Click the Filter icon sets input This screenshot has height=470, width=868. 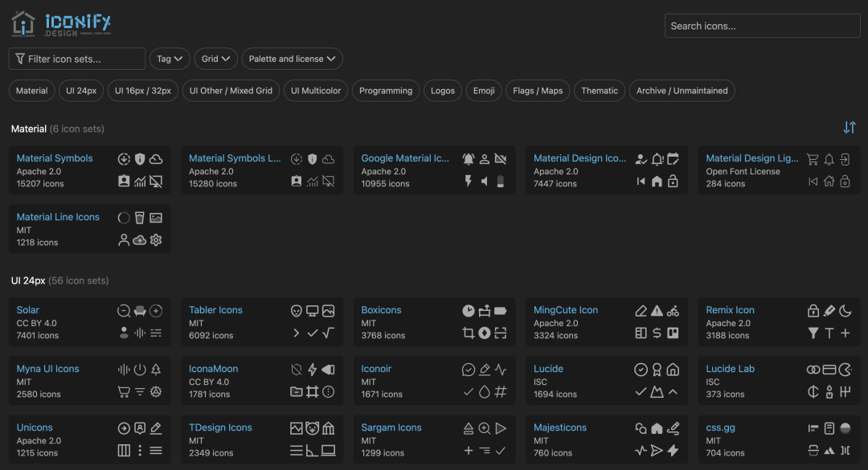point(77,59)
